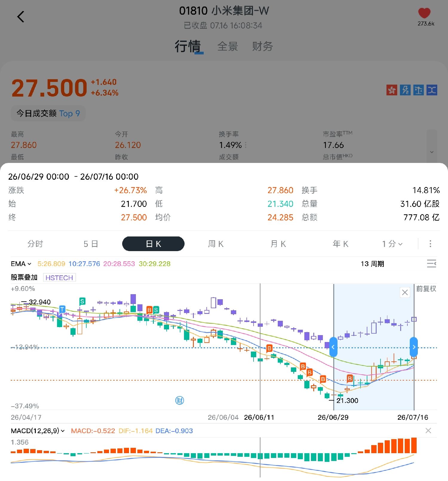
Task: Open the EMA indicator dropdown
Action: click(x=21, y=264)
